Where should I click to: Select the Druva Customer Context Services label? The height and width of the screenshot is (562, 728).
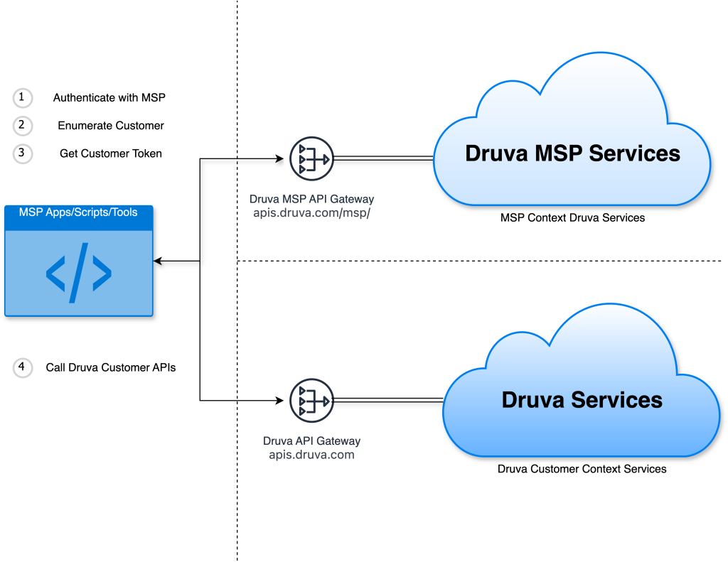click(x=582, y=469)
